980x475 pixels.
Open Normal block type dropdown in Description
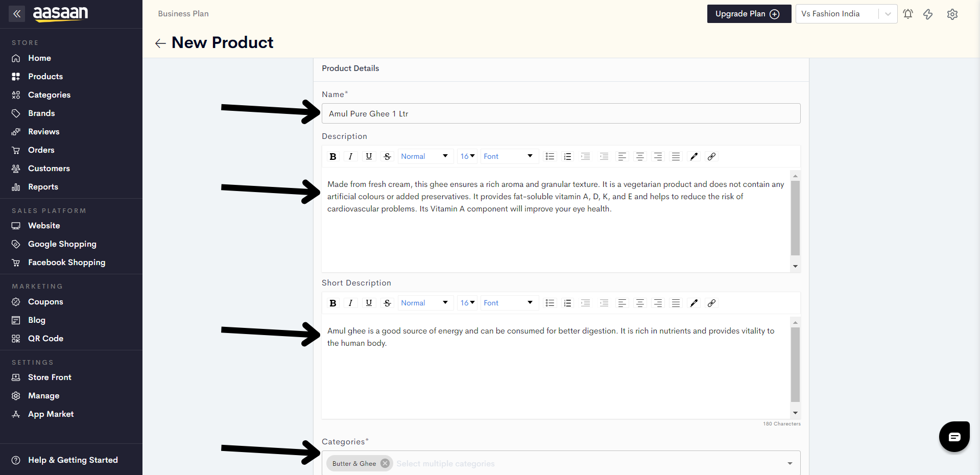[x=425, y=156]
